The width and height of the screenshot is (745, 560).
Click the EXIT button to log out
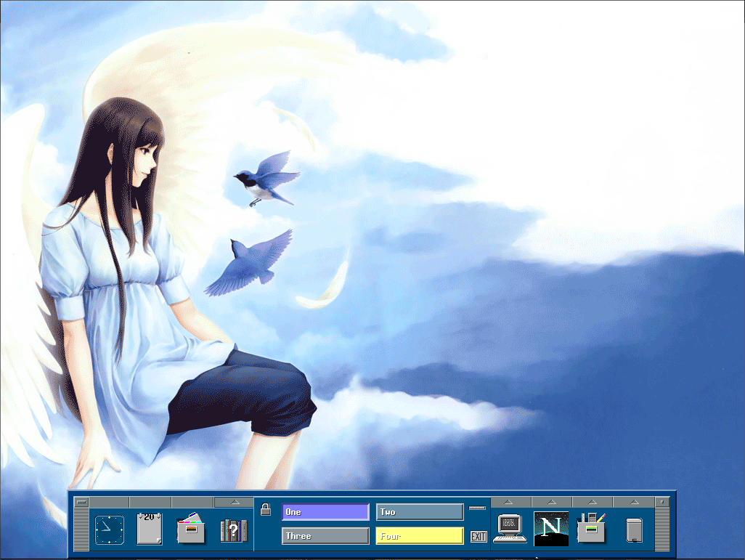(478, 536)
